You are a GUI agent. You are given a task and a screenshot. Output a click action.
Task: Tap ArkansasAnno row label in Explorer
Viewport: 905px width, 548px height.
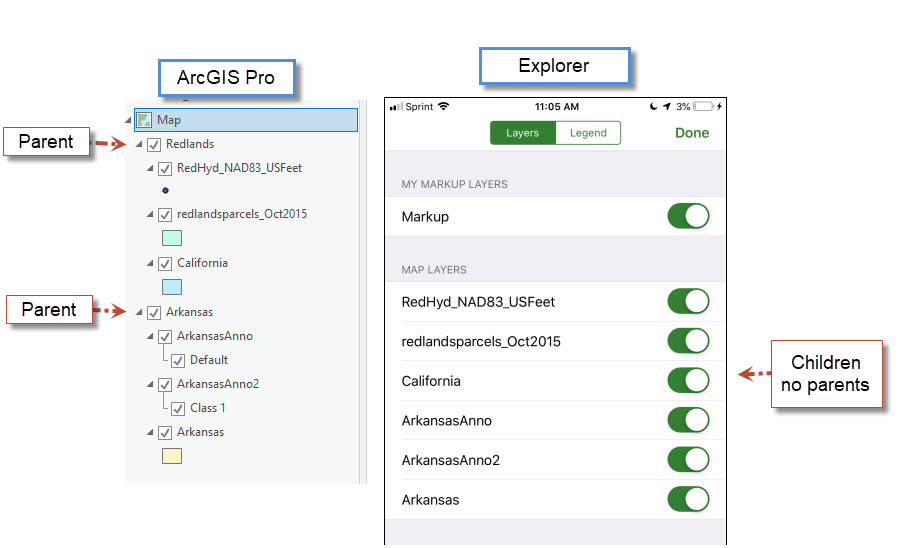click(x=447, y=420)
